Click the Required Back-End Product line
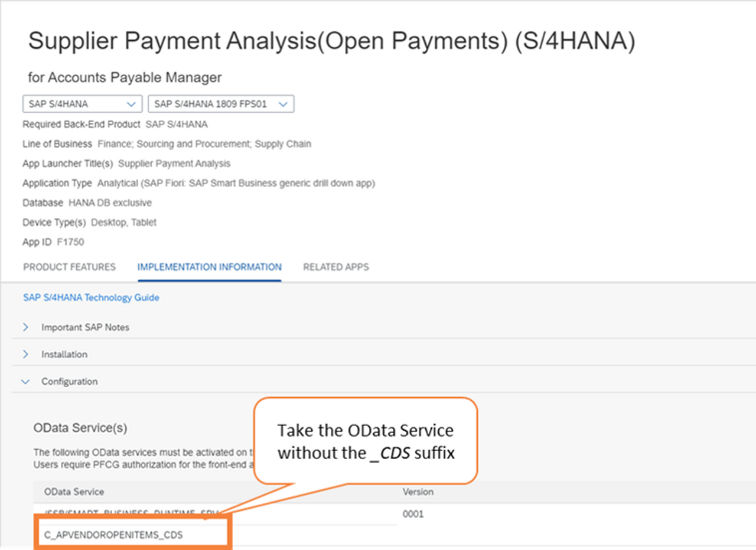 click(115, 124)
